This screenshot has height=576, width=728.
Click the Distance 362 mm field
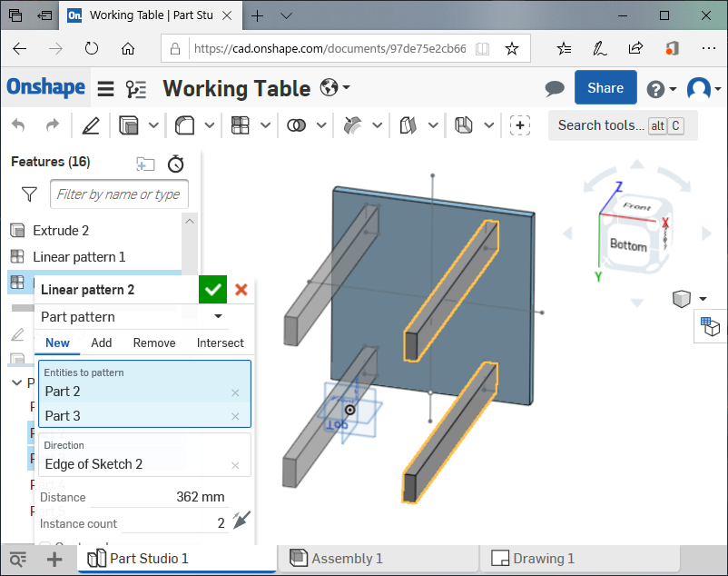tap(159, 497)
